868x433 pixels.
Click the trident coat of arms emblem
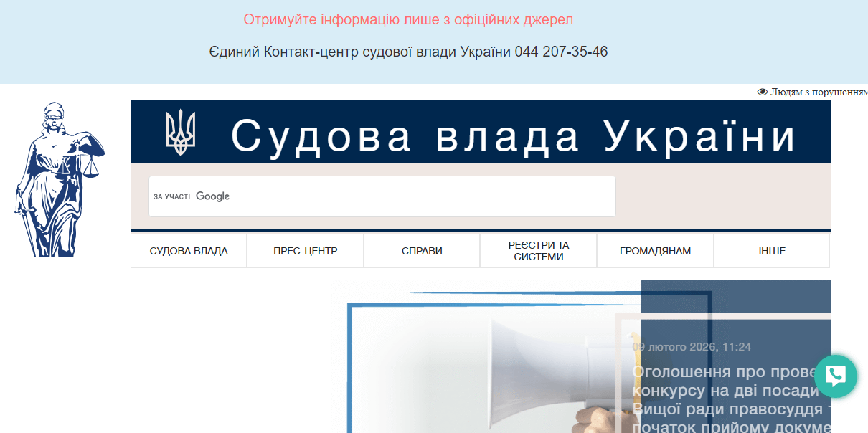pyautogui.click(x=181, y=132)
